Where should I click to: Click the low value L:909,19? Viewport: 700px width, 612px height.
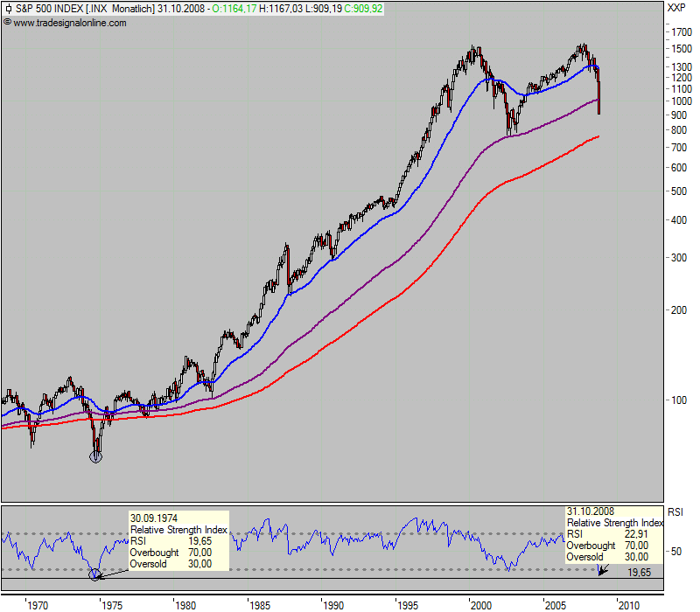coord(323,9)
